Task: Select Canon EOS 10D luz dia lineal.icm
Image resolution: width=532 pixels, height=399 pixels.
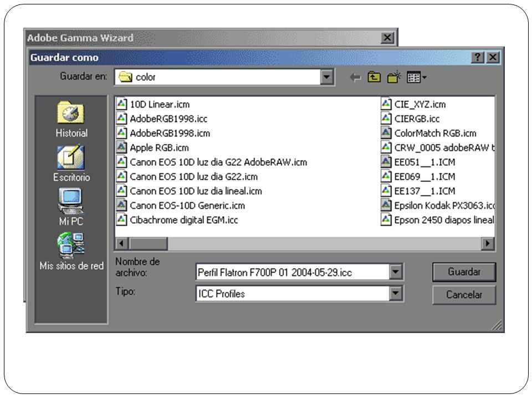Action: [x=196, y=191]
